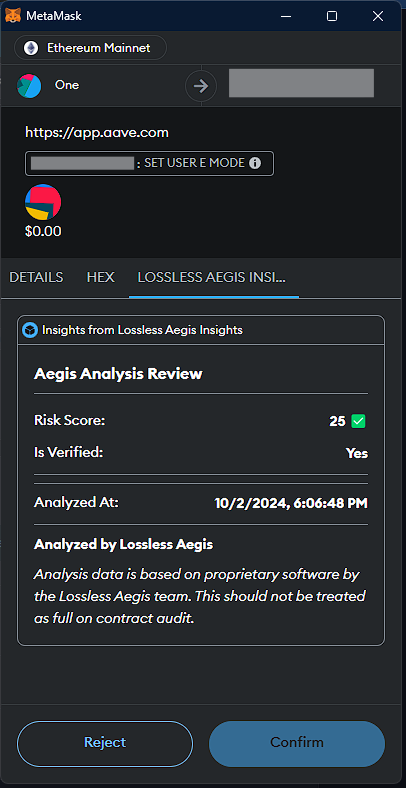Click the account One avatar icon
This screenshot has width=406, height=788.
(29, 85)
